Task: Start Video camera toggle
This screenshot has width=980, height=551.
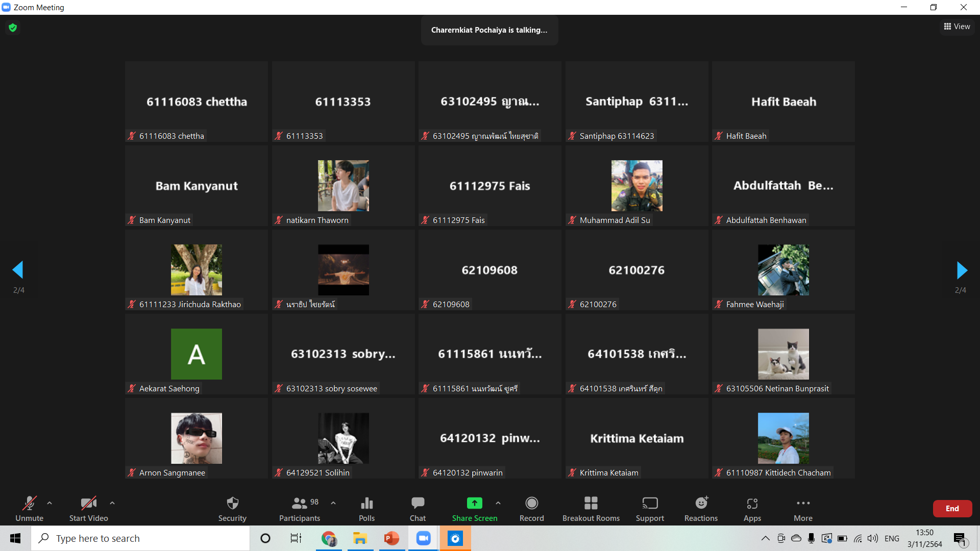Action: tap(88, 504)
